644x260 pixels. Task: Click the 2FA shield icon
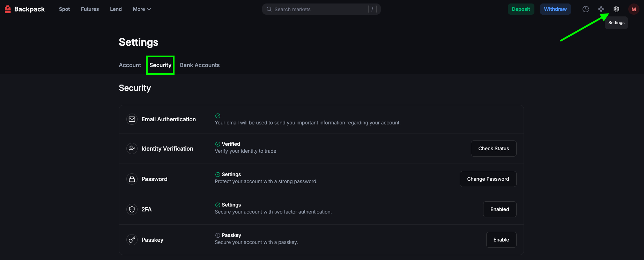point(132,209)
